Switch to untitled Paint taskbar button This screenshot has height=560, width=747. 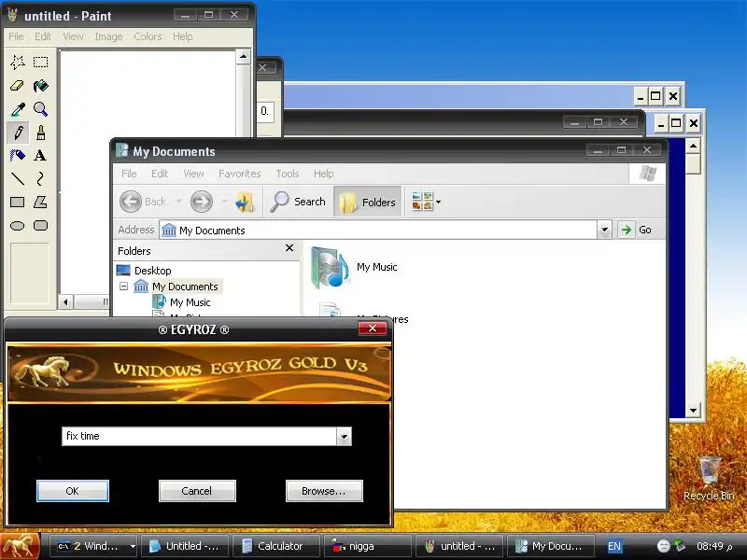tap(458, 546)
